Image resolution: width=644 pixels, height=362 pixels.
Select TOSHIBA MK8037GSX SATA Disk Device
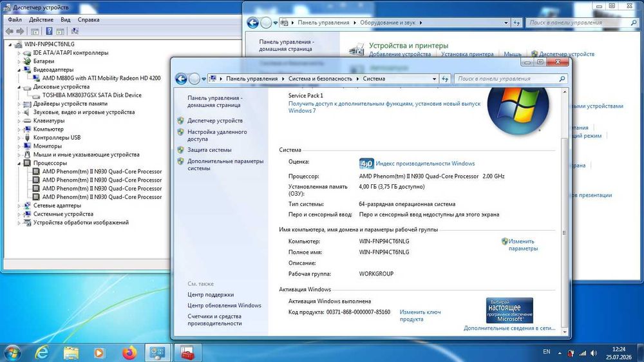pyautogui.click(x=92, y=95)
